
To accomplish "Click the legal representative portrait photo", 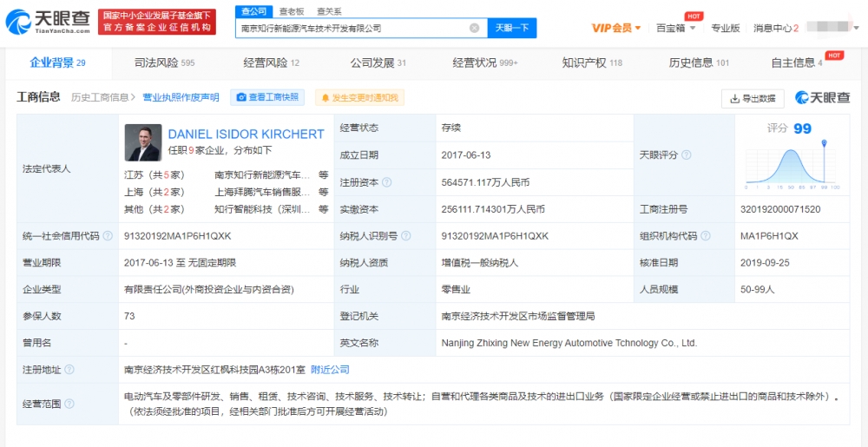I will pyautogui.click(x=143, y=142).
